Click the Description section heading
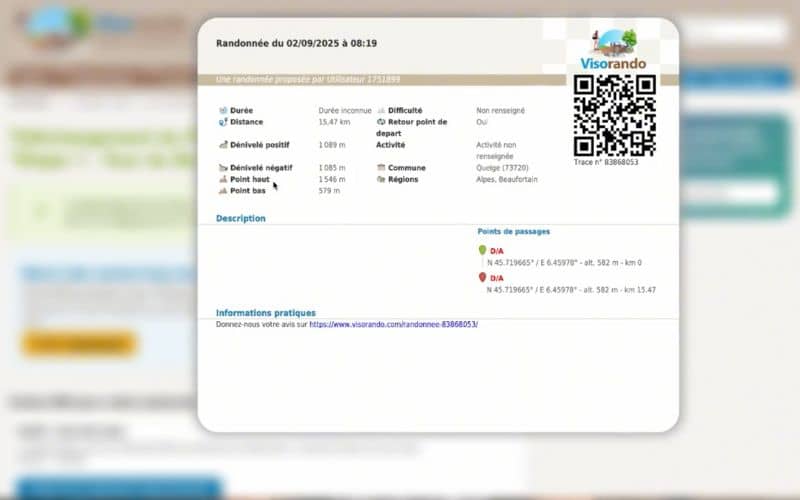Screen dimensions: 800x500 click(241, 218)
